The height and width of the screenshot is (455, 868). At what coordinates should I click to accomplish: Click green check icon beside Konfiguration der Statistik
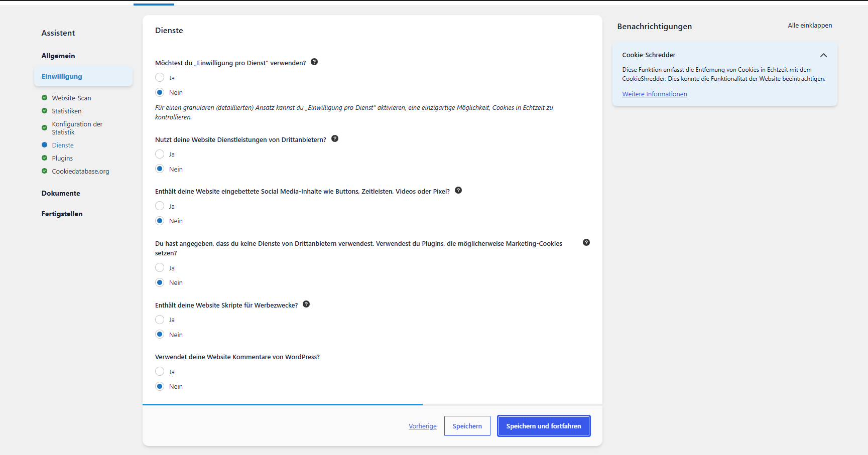(x=45, y=128)
